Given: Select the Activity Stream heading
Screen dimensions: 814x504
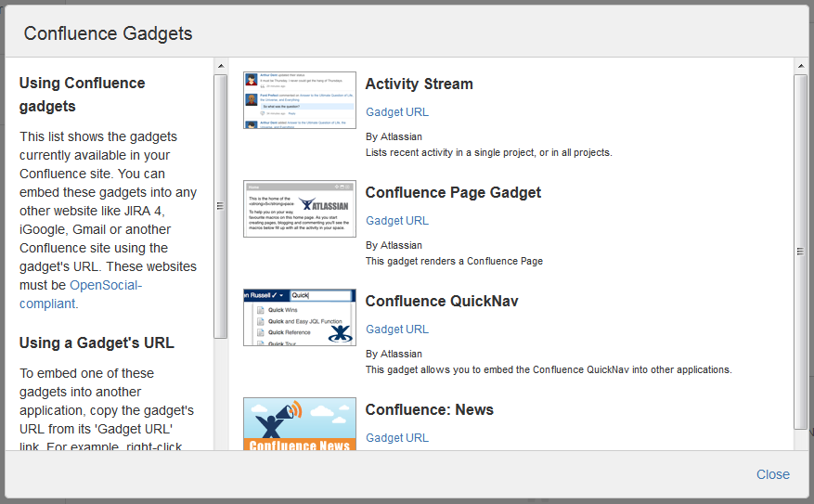Looking at the screenshot, I should [419, 84].
